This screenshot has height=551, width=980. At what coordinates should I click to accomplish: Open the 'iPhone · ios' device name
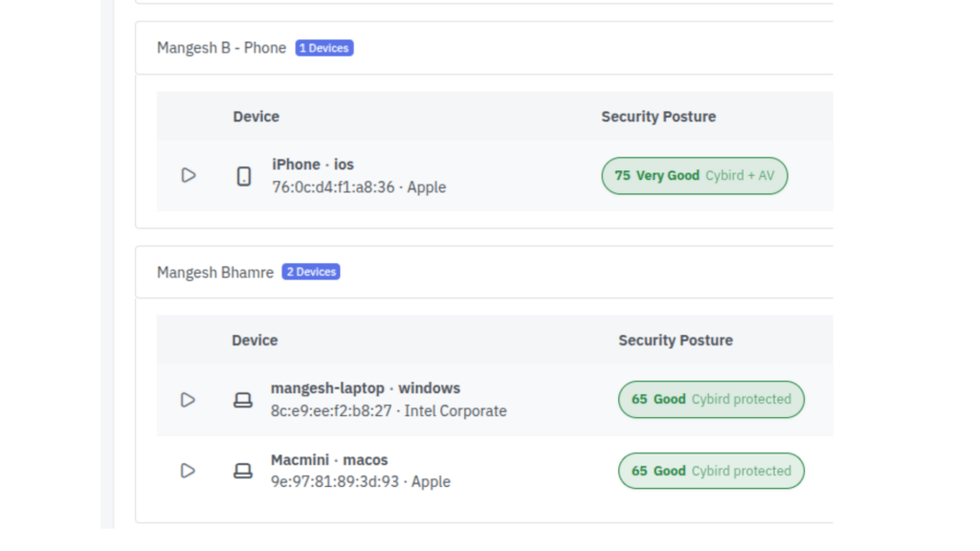313,165
